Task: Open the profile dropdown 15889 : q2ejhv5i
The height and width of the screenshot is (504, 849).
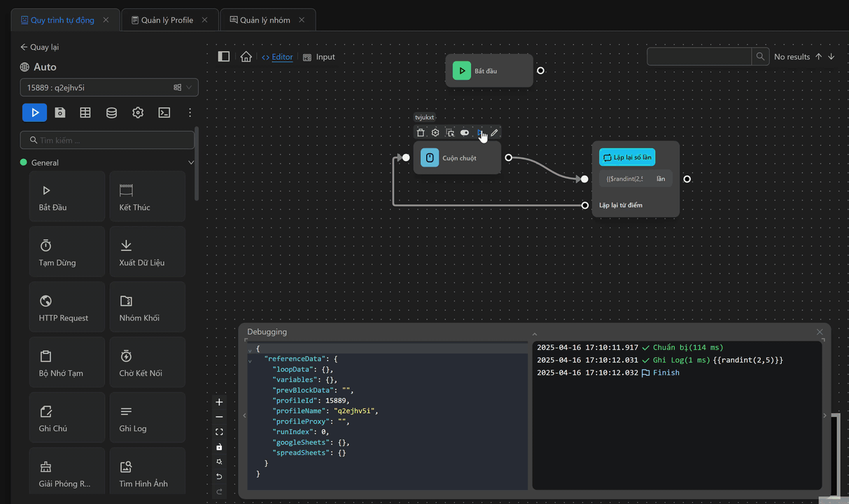Action: coord(109,87)
